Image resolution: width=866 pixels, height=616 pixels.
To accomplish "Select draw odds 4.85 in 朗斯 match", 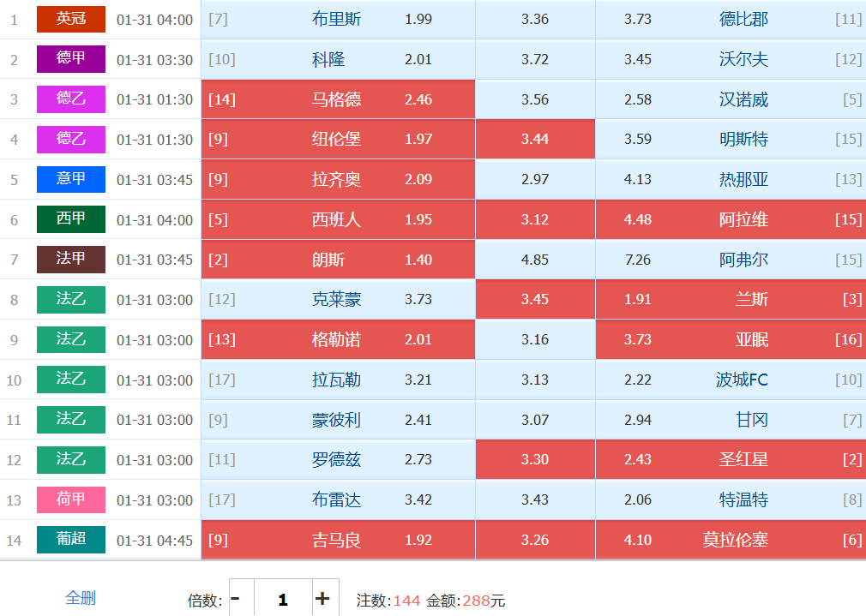I will pyautogui.click(x=534, y=259).
